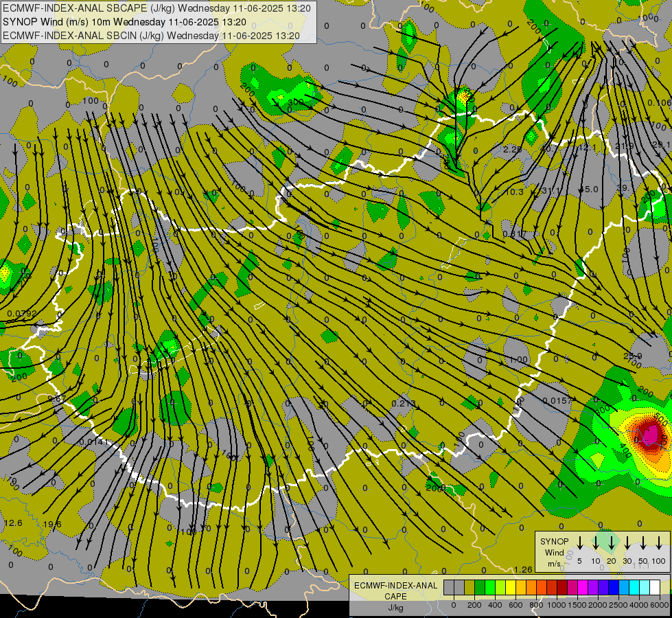
Task: Click the CIN value '1.26' near legend
Action: pos(523,569)
